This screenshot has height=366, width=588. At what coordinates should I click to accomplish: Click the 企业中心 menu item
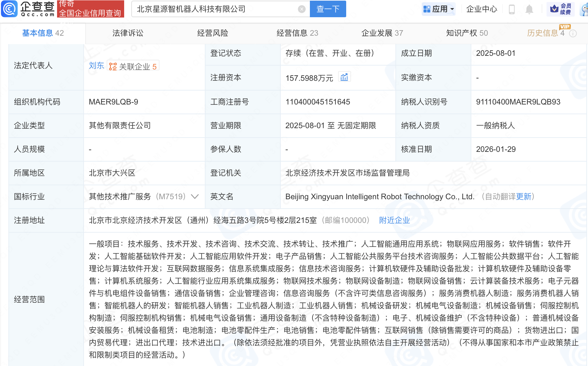(x=482, y=9)
